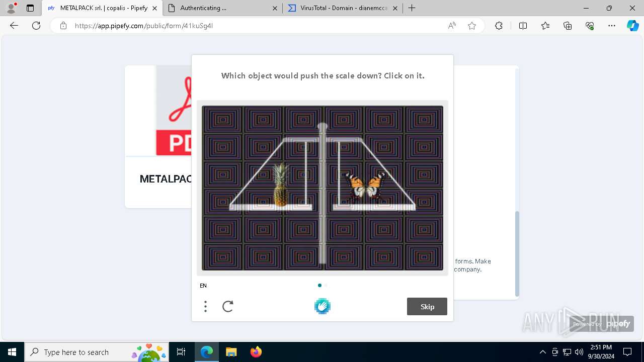This screenshot has height=362, width=644.
Task: Select the first challenge progress dot
Action: pos(319,285)
